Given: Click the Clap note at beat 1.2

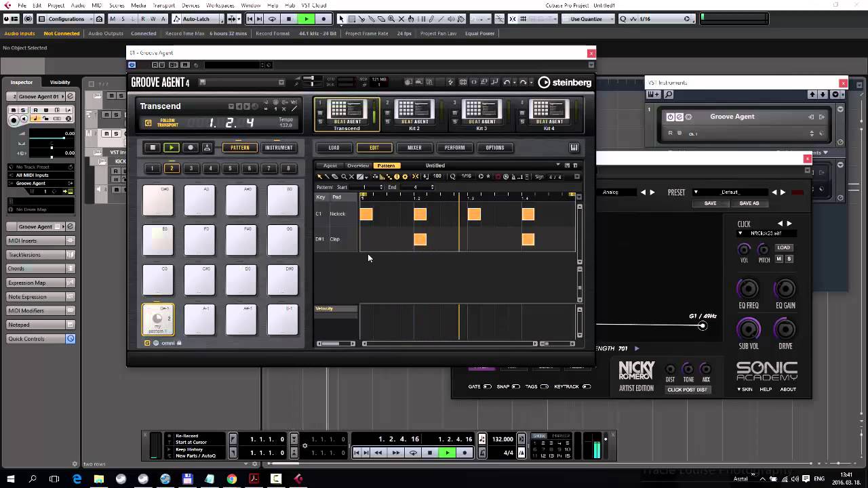Looking at the screenshot, I should tap(420, 239).
